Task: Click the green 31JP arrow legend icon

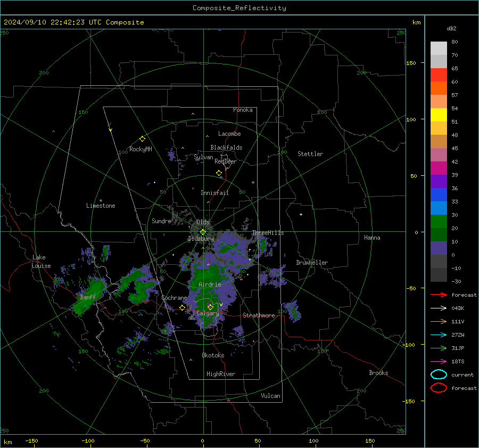Action: coord(439,348)
